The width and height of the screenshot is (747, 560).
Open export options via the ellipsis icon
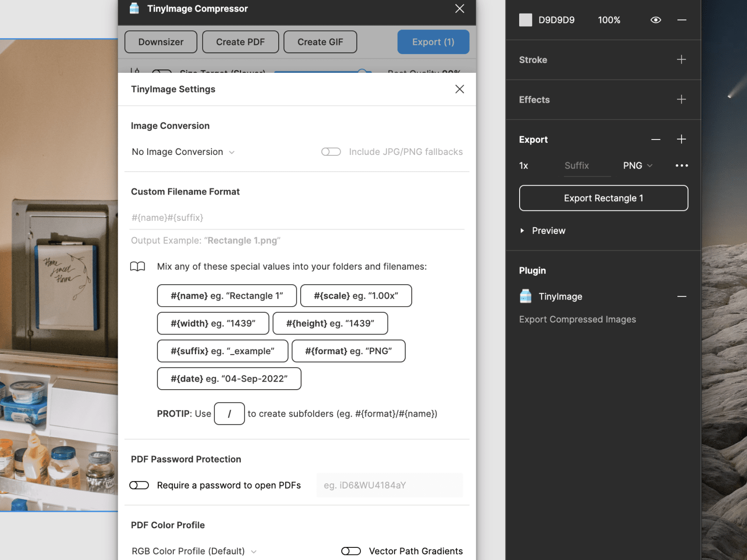click(x=682, y=165)
